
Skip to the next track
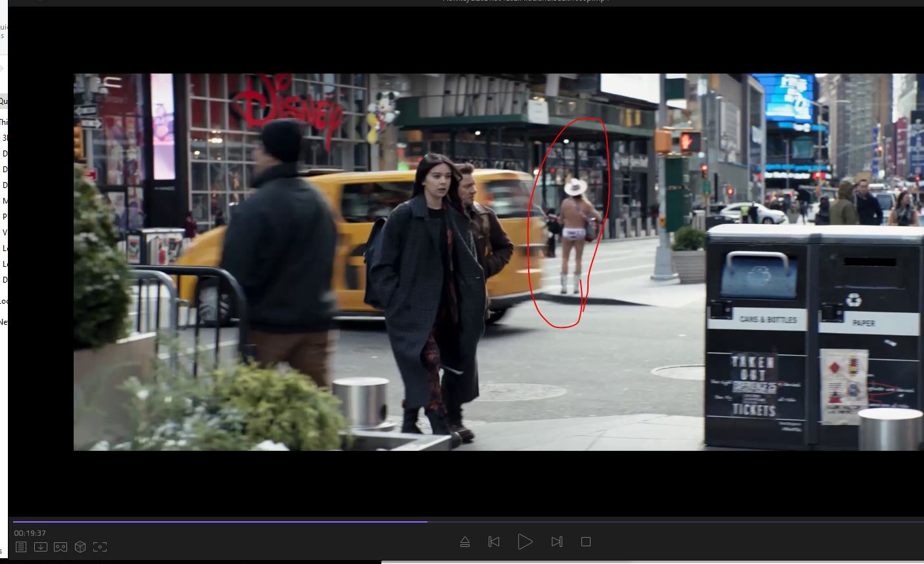(557, 542)
